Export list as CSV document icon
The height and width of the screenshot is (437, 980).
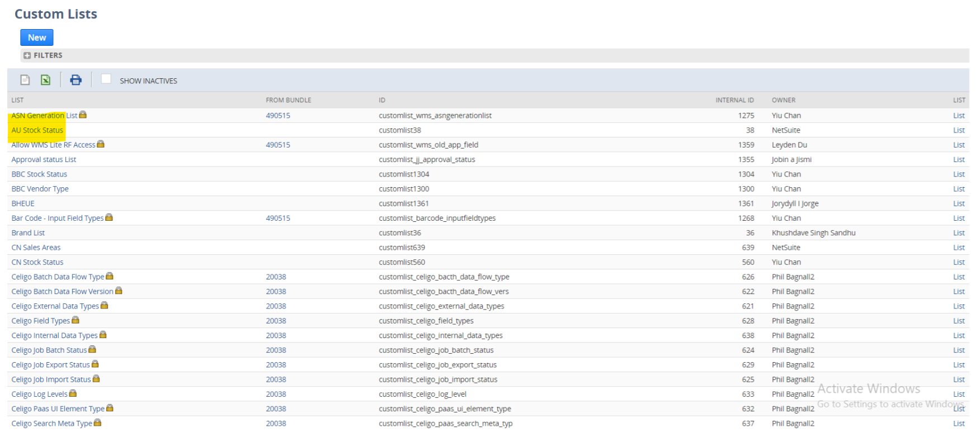(25, 80)
